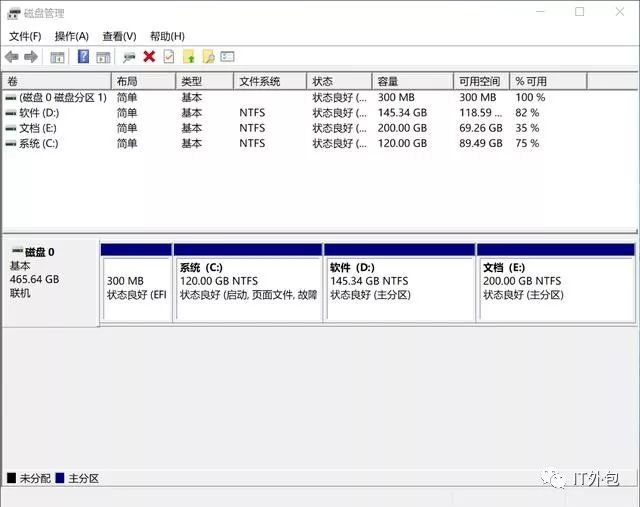Sort by the % 可用 column header
Screen dimensions: 640x507
click(x=548, y=81)
